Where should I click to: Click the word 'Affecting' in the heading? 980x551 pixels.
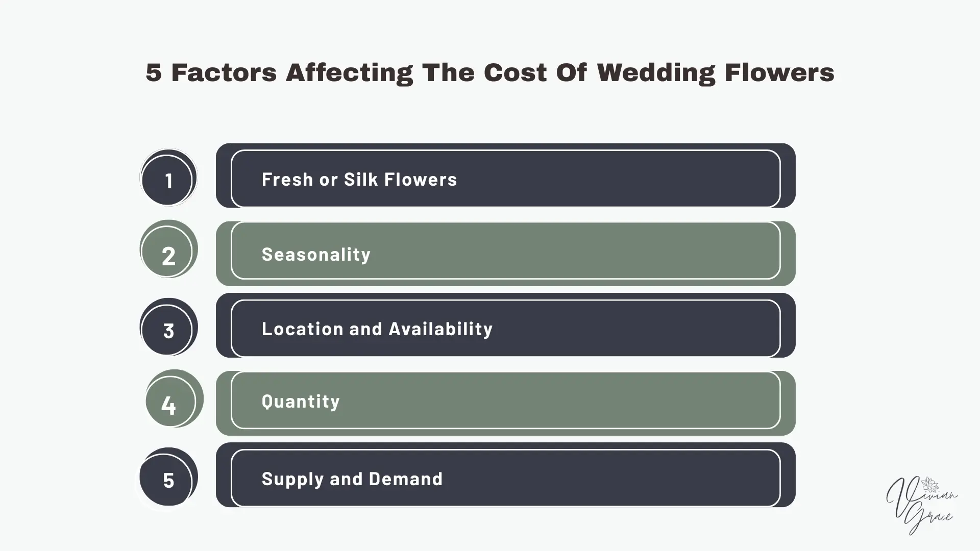click(x=349, y=72)
